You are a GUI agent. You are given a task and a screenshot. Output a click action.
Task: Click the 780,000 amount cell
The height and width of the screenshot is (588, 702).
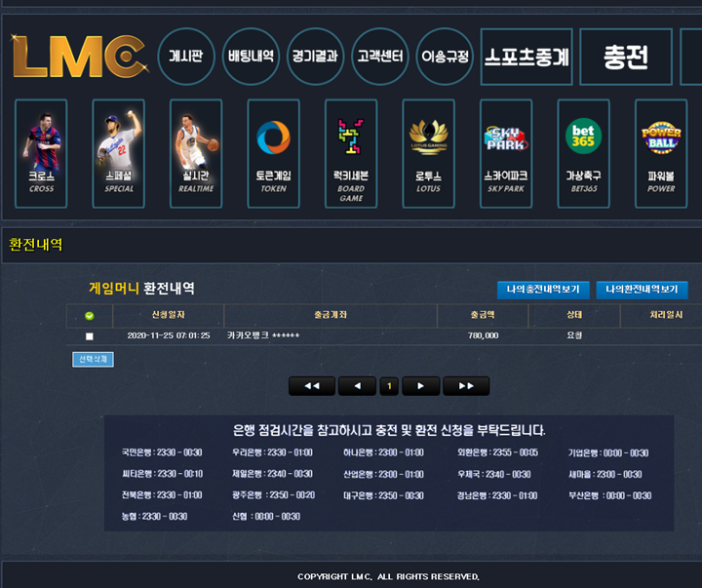click(x=483, y=335)
